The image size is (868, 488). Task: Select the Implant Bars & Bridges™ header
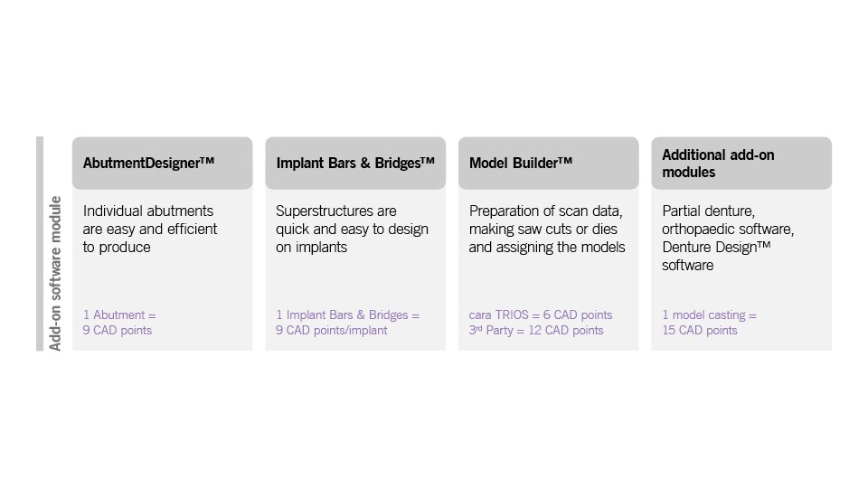(x=355, y=164)
